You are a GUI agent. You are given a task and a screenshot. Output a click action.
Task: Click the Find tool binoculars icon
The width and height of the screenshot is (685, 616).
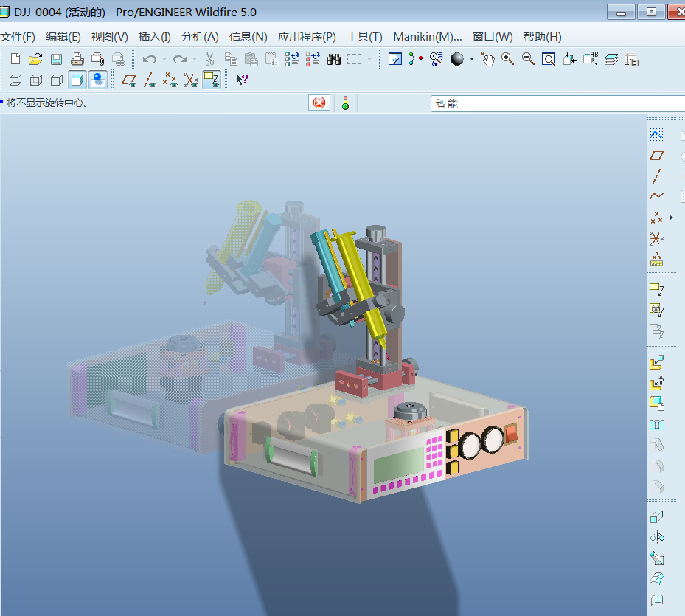click(334, 58)
